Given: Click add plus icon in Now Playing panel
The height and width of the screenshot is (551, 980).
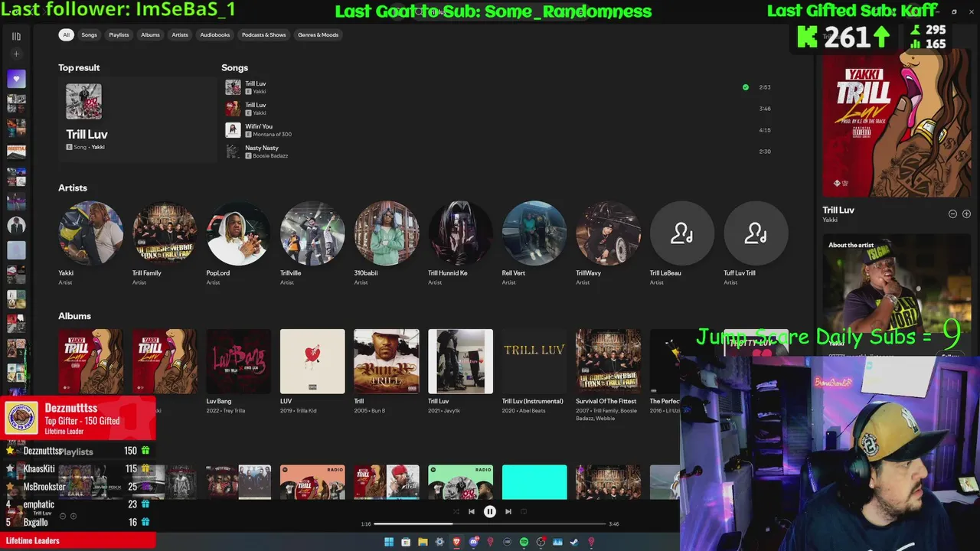Looking at the screenshot, I should (966, 214).
